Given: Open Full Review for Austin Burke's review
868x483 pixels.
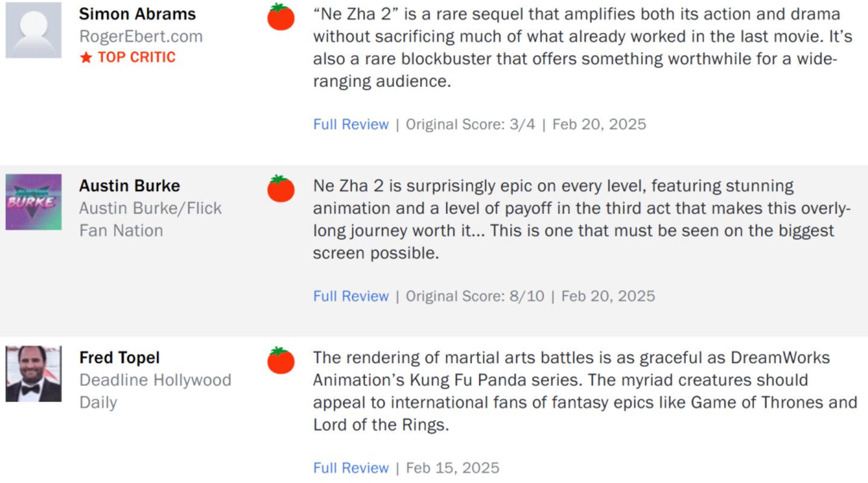Looking at the screenshot, I should click(x=350, y=297).
